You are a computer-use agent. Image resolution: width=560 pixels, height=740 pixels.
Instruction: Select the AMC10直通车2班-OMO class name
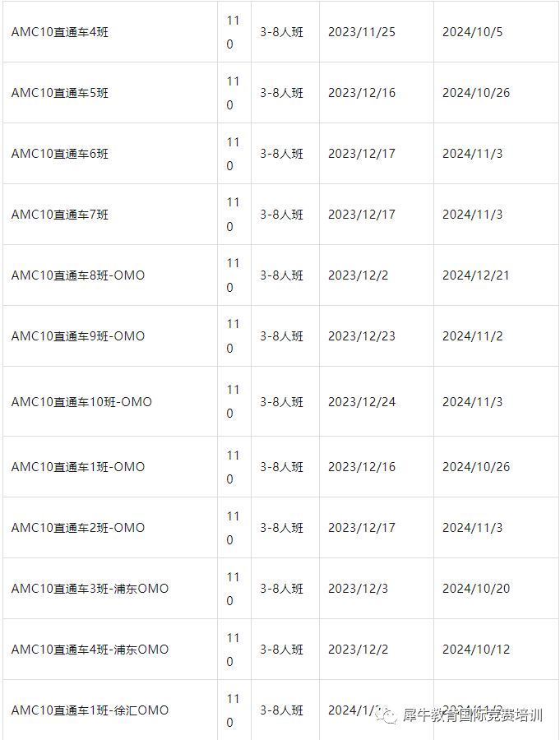pos(78,528)
